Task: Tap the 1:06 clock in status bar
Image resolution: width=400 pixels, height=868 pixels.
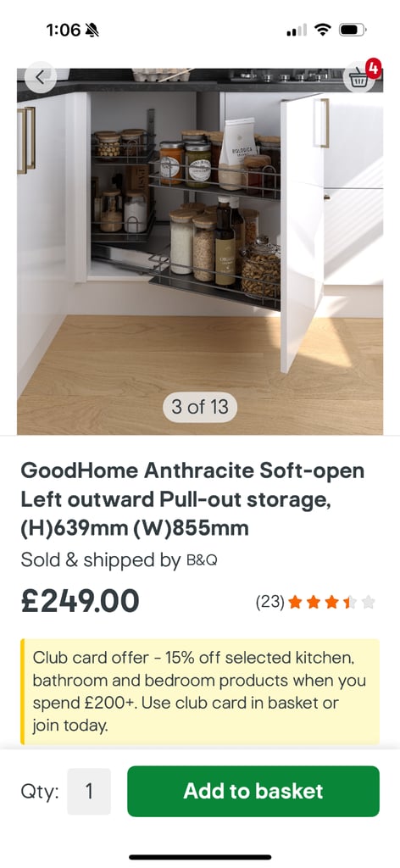Action: click(x=64, y=30)
